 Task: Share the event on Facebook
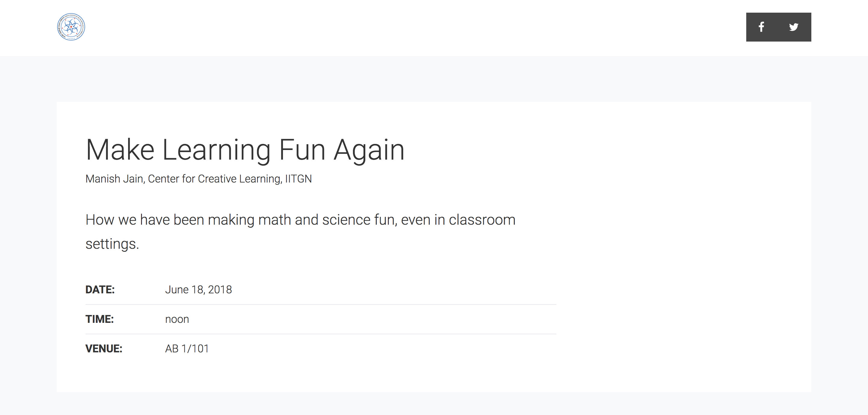point(761,27)
